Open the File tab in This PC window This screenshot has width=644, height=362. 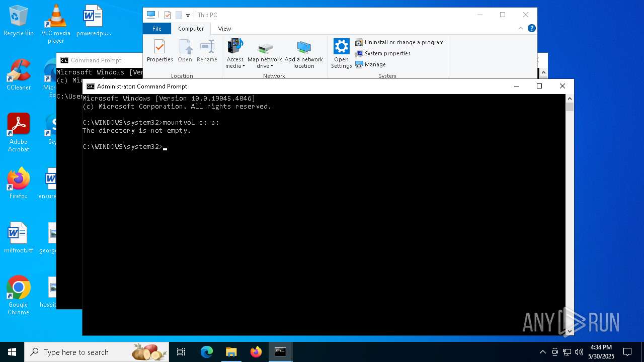click(x=157, y=29)
